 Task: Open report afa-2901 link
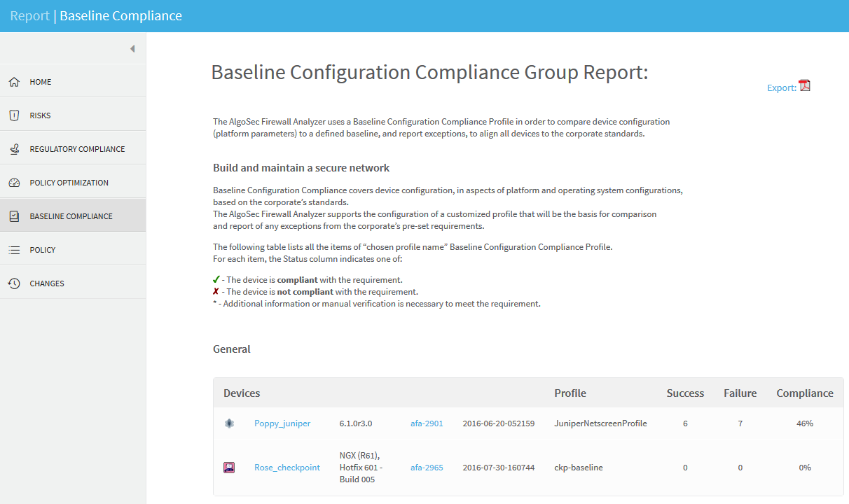coord(427,423)
